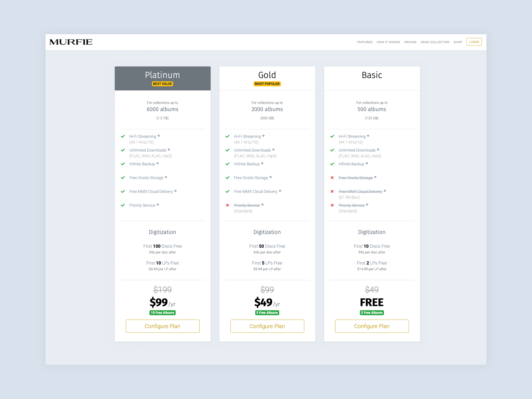Click Gold Free MMX Cloud Delivery label
The height and width of the screenshot is (399, 532).
pos(256,192)
